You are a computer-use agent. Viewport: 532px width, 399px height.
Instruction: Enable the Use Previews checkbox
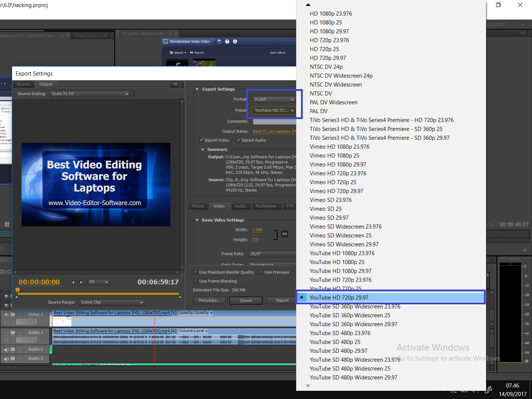point(261,273)
